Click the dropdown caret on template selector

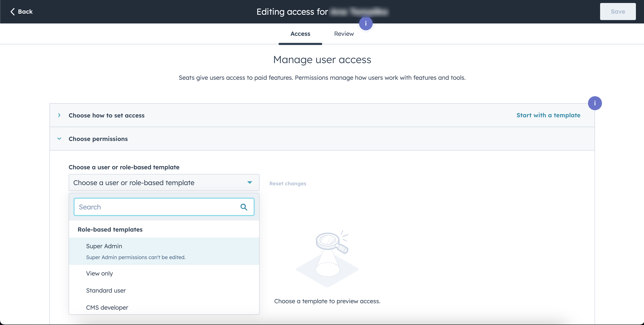tap(250, 183)
